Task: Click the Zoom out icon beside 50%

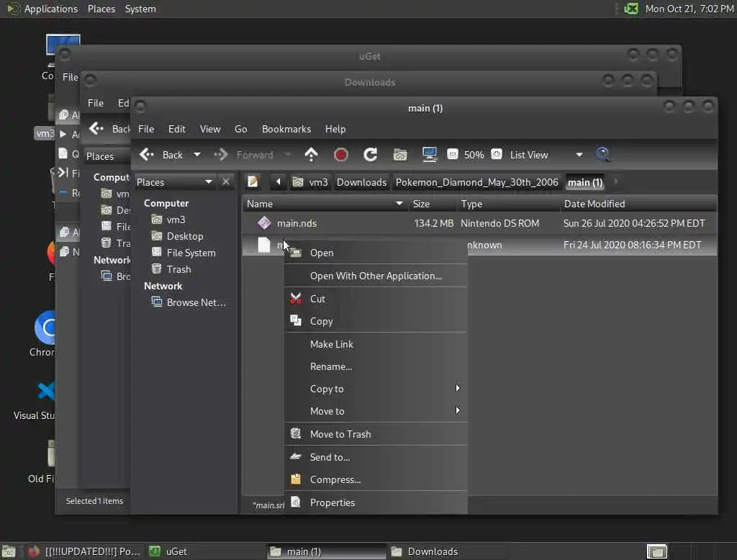Action: (x=452, y=154)
